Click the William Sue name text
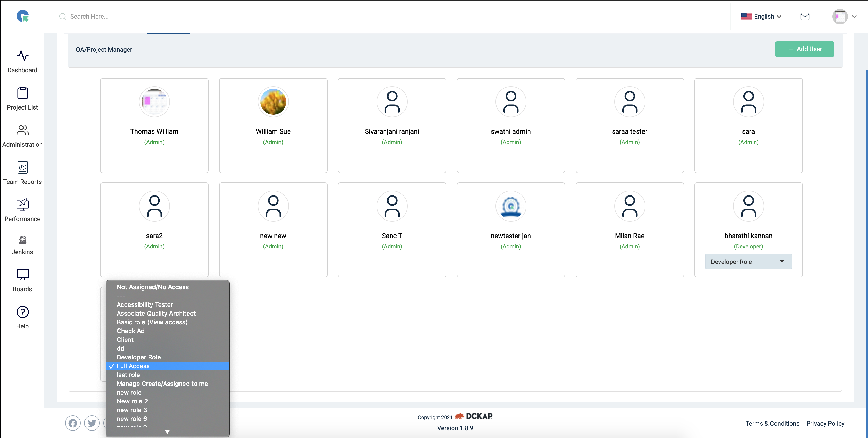868x438 pixels. 273,131
